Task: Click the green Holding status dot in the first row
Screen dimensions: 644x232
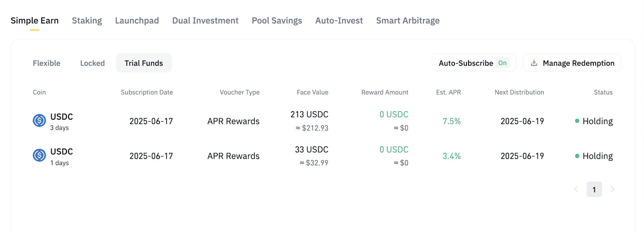Action: coord(577,121)
